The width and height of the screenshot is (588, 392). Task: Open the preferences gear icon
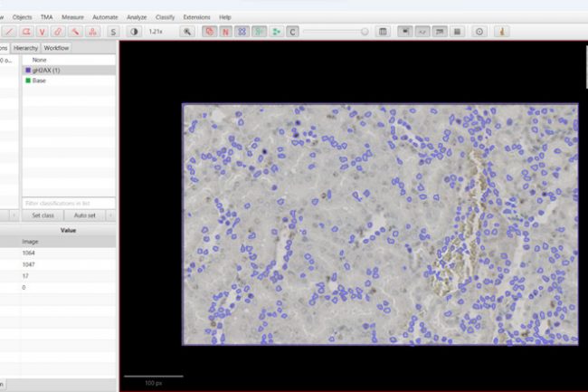479,32
